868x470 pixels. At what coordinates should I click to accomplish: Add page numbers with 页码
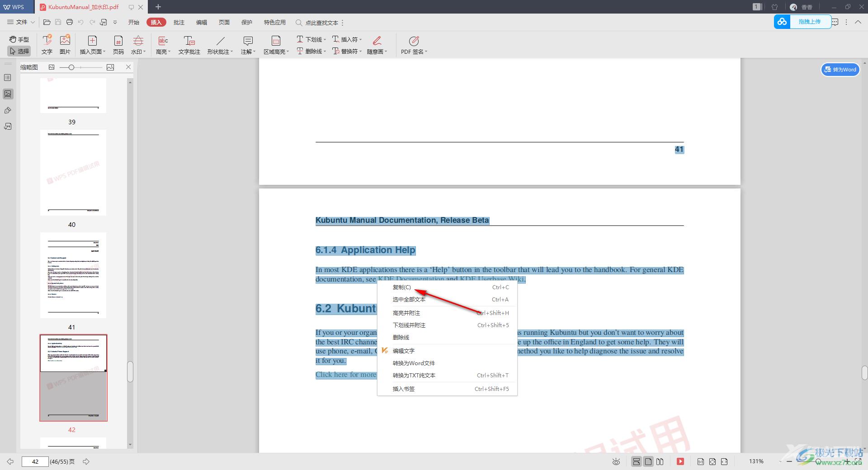point(118,45)
